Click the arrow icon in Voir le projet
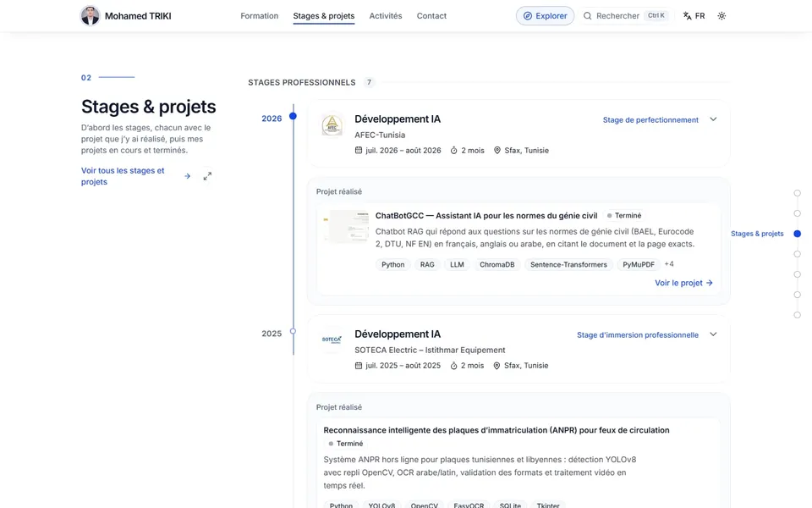 [710, 283]
